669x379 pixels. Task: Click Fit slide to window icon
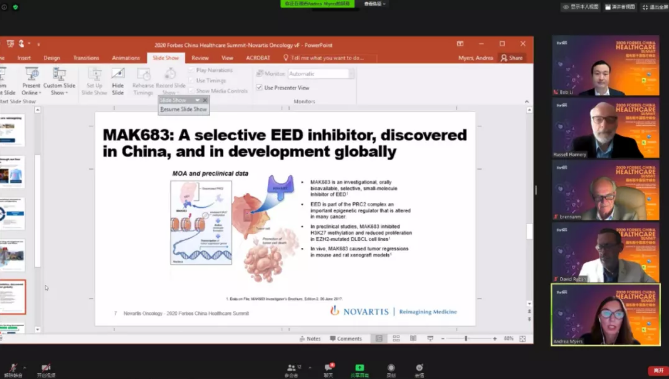point(523,338)
